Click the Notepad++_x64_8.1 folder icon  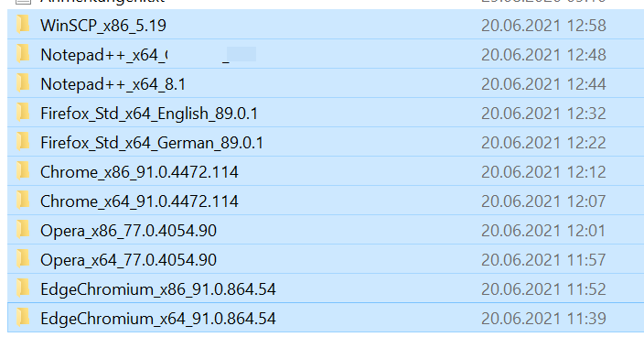click(x=23, y=83)
